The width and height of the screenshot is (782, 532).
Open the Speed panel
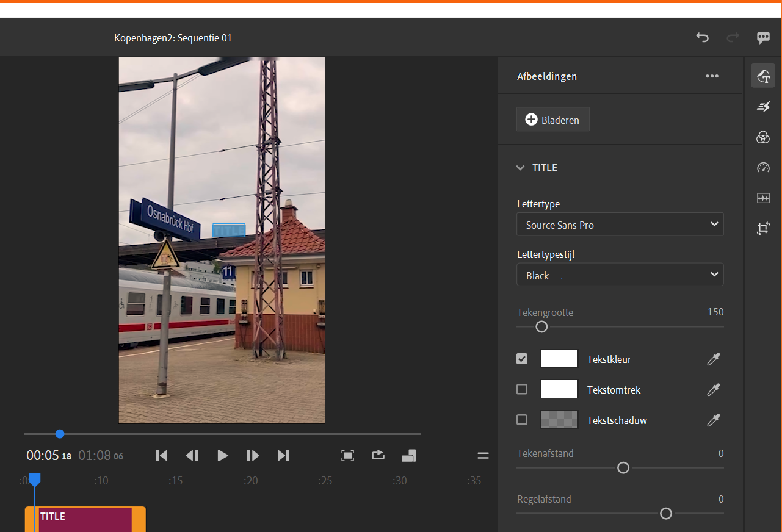[763, 167]
